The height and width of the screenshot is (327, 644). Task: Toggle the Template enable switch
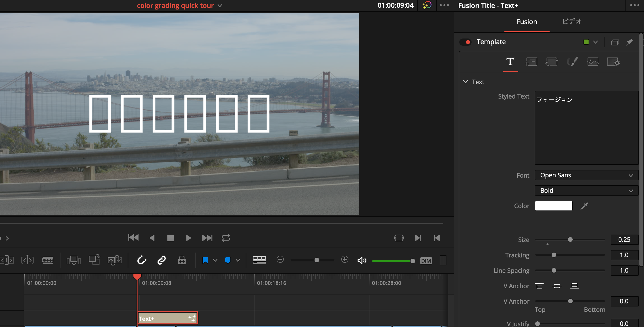tap(465, 42)
